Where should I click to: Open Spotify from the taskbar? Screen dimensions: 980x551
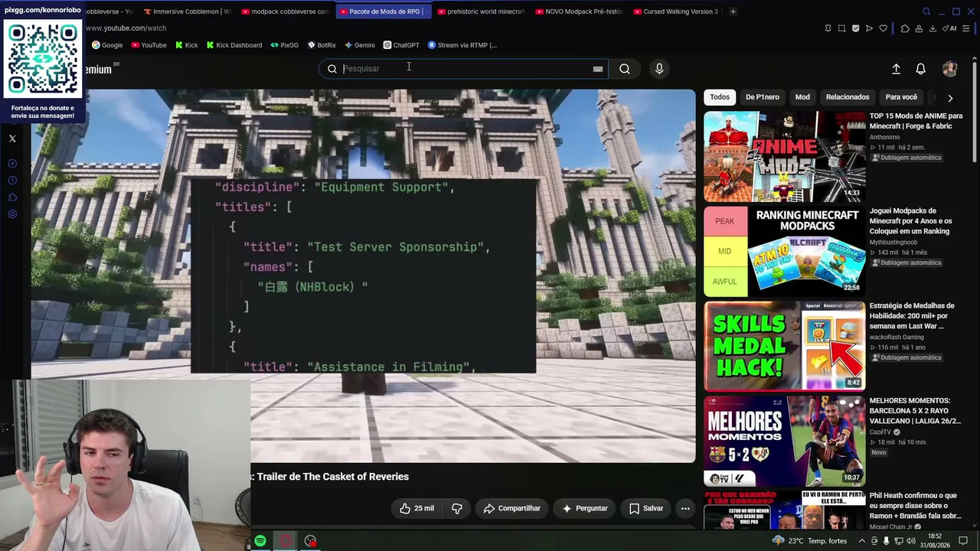pos(260,541)
